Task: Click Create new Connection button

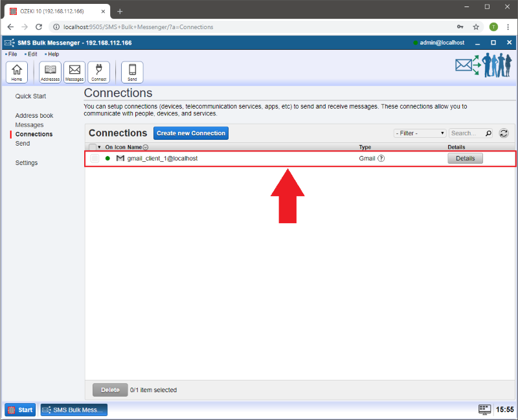Action: pyautogui.click(x=191, y=133)
